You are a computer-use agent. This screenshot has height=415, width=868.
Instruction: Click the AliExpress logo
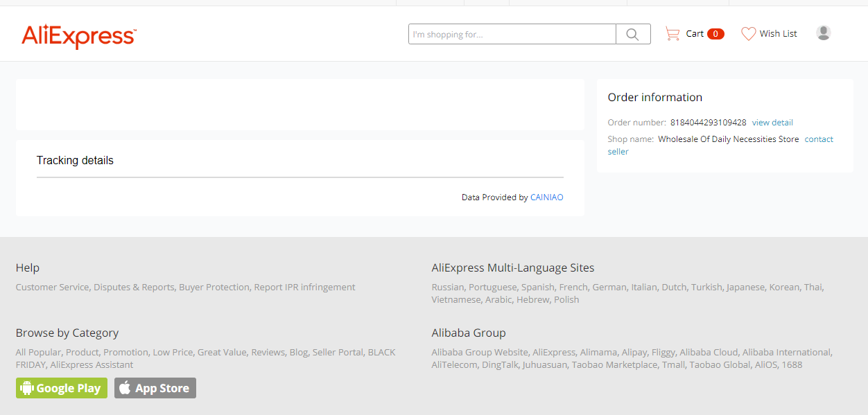coord(79,35)
